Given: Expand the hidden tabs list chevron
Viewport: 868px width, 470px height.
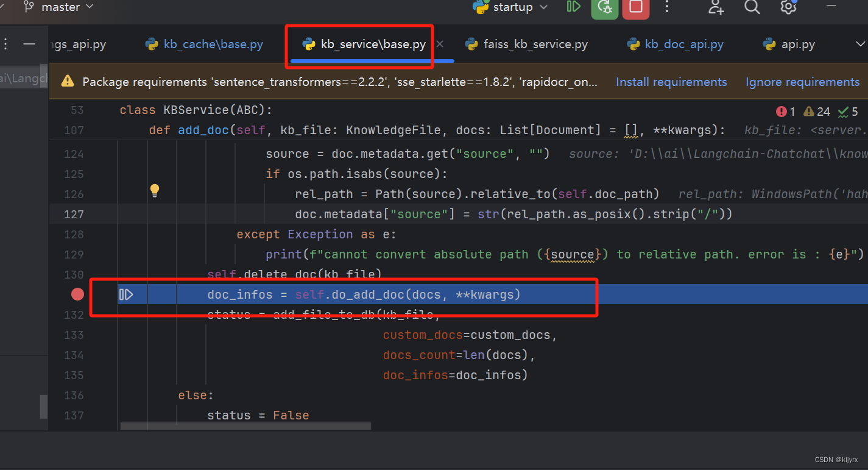Looking at the screenshot, I should 861,45.
